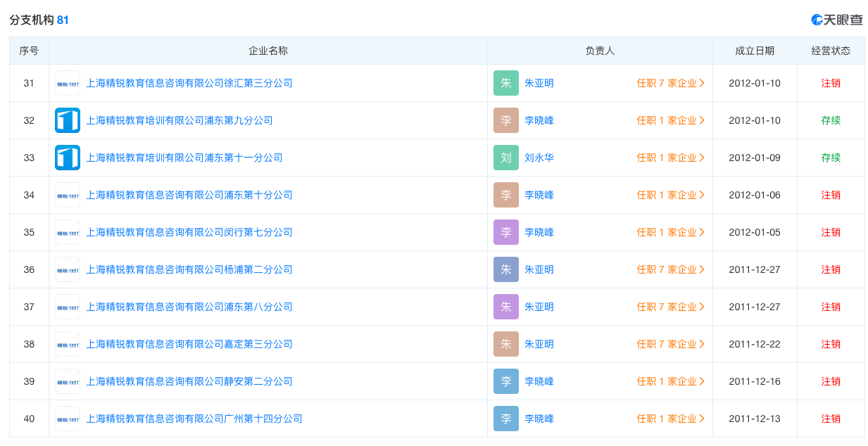The image size is (868, 446).
Task: Expand 任职 7 家企业 in row 31
Action: click(x=672, y=83)
